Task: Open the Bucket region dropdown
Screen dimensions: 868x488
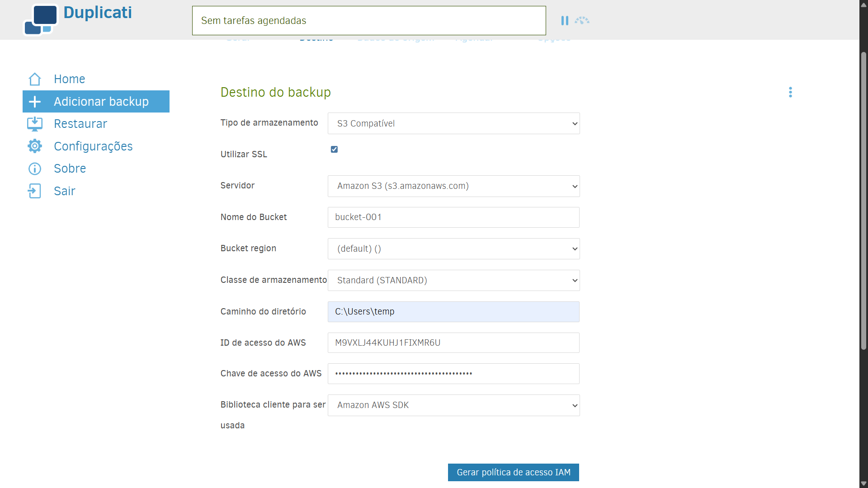Action: [x=453, y=249]
